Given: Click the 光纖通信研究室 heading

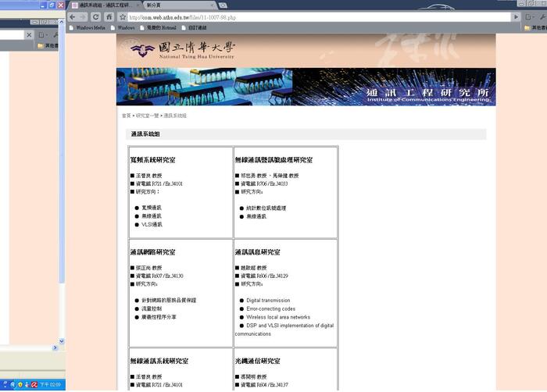Looking at the screenshot, I should [257, 361].
